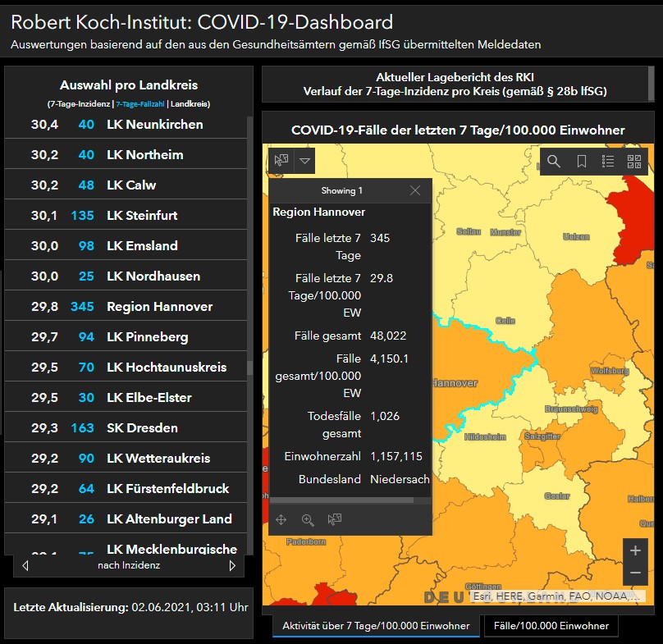Viewport: 663px width, 644px height.
Task: Select LK Pinneberg in the list
Action: [x=126, y=337]
